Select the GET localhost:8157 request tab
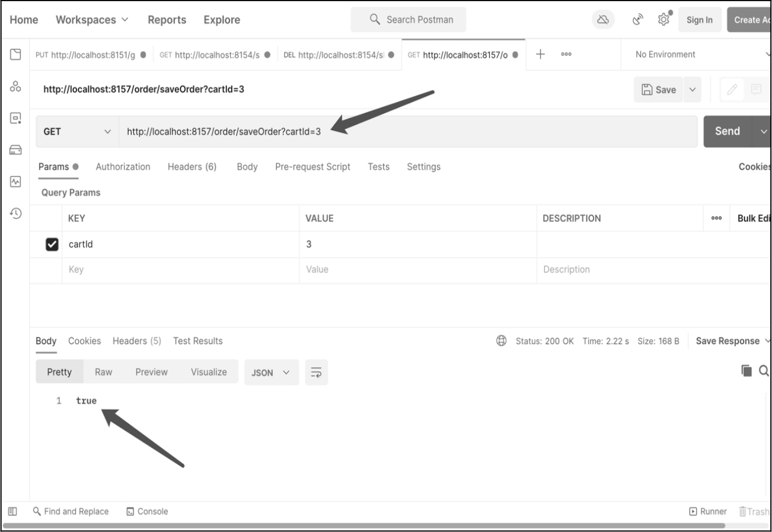The image size is (772, 532). (x=463, y=55)
